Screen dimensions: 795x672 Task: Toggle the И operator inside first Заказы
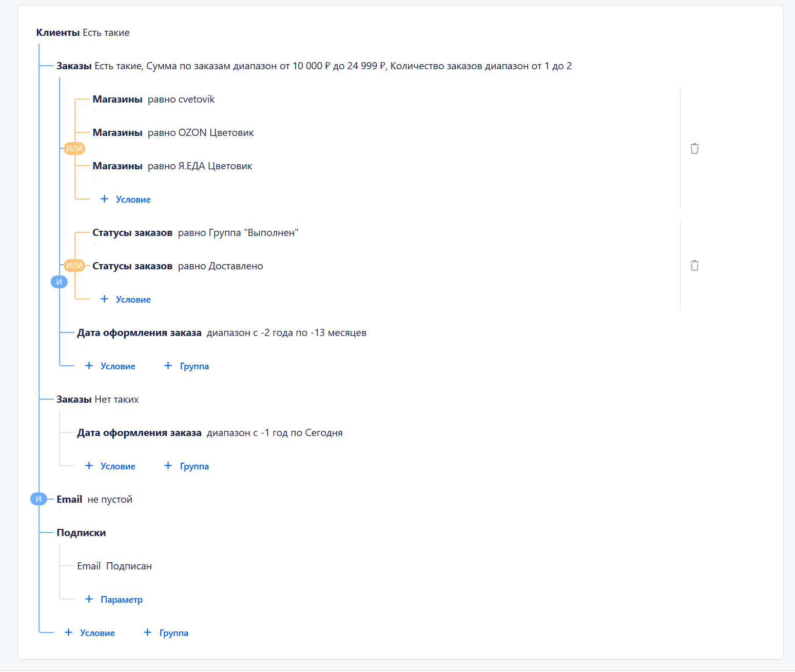[x=59, y=282]
